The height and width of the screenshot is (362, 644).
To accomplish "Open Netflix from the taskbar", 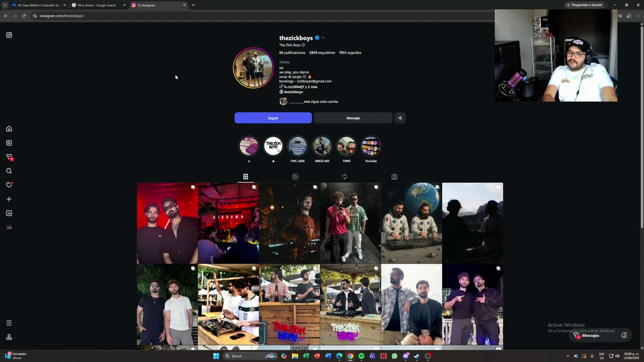I will coord(383,356).
